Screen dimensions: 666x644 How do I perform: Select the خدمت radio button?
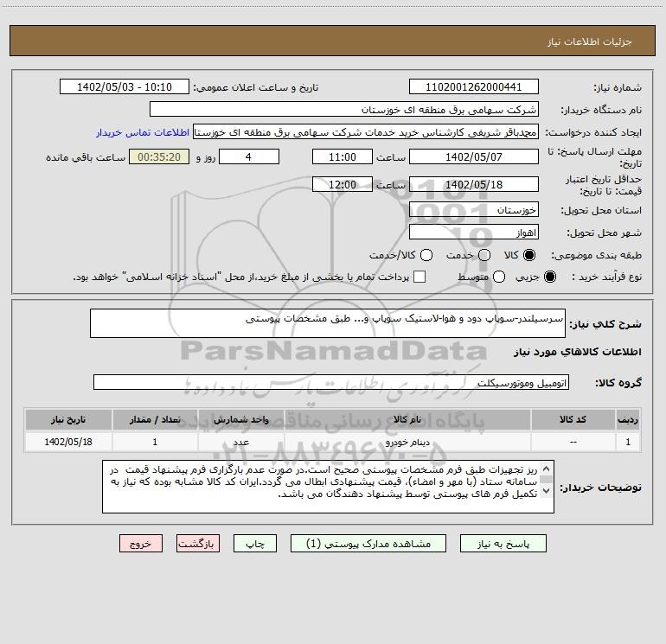(x=484, y=255)
